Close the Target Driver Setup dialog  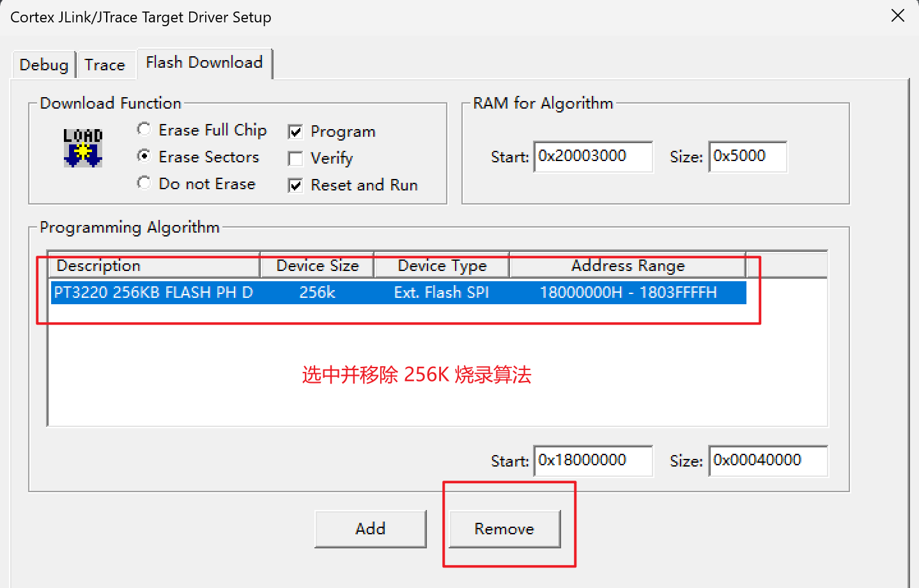897,16
